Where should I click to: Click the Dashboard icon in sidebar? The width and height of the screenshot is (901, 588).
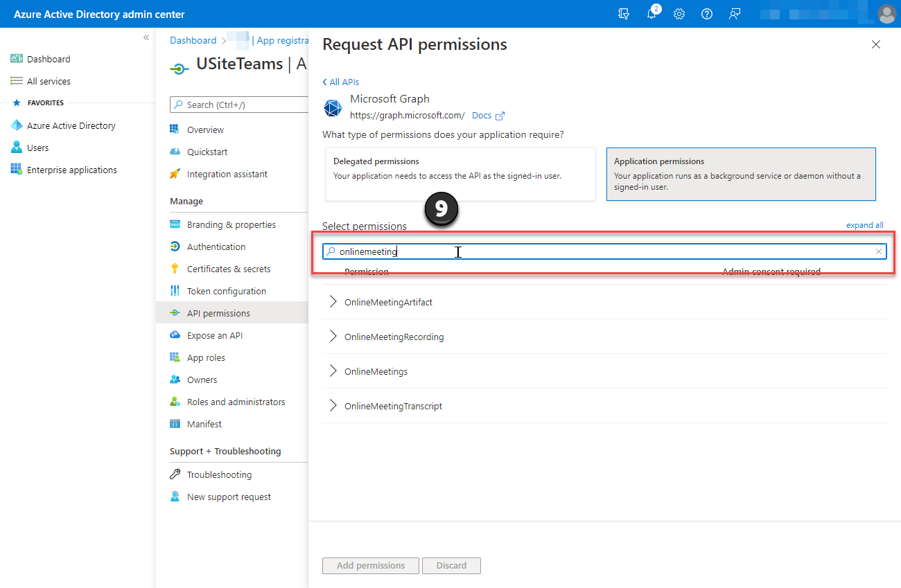pyautogui.click(x=17, y=59)
